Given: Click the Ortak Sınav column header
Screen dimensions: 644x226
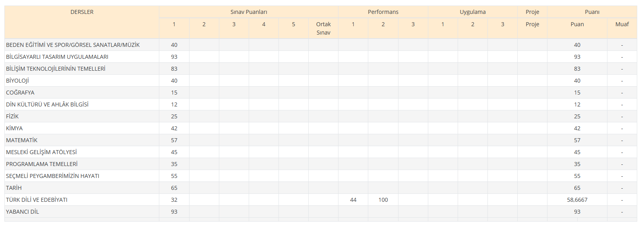Looking at the screenshot, I should coord(323,28).
